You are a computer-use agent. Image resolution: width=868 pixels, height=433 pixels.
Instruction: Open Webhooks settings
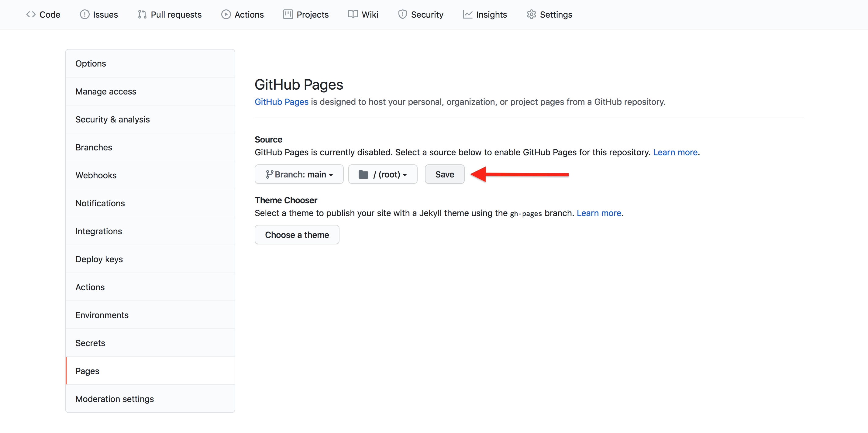[150, 175]
